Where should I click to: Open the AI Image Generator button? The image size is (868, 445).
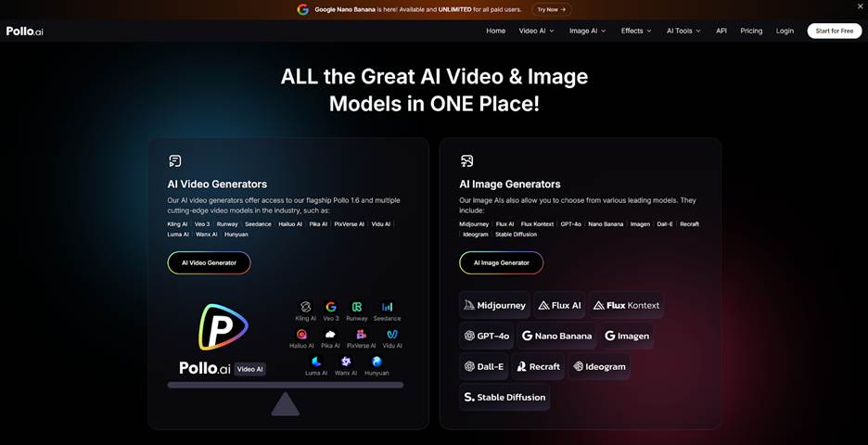[502, 263]
